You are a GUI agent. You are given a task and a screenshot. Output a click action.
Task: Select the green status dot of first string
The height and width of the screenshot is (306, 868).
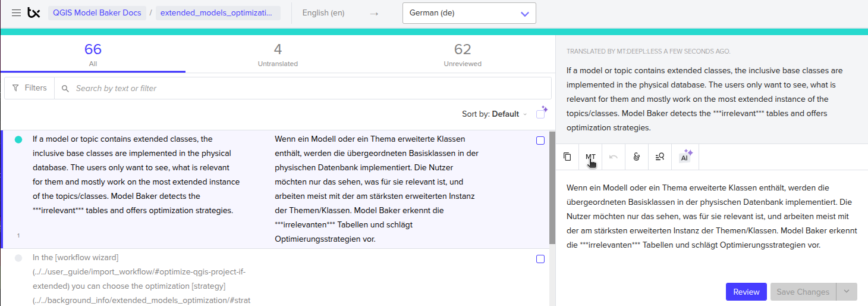[18, 139]
